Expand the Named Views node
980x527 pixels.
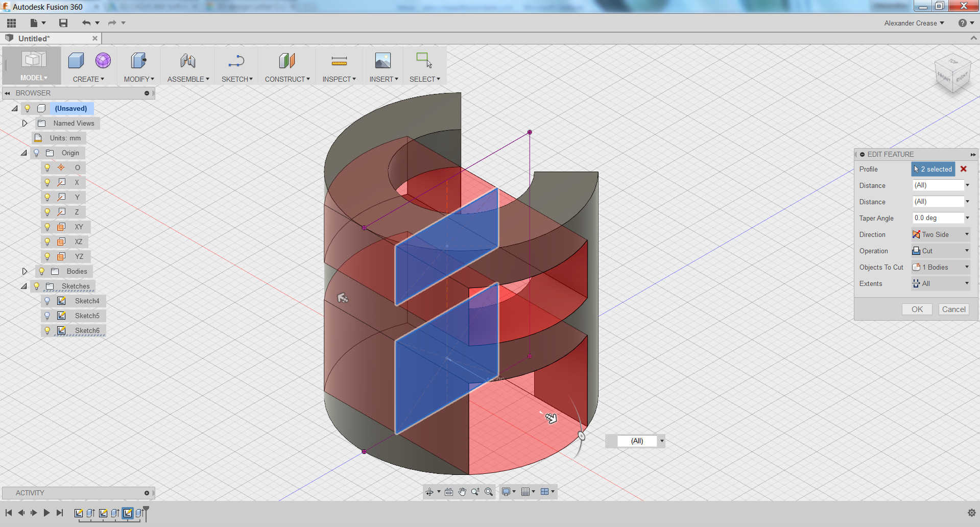24,123
